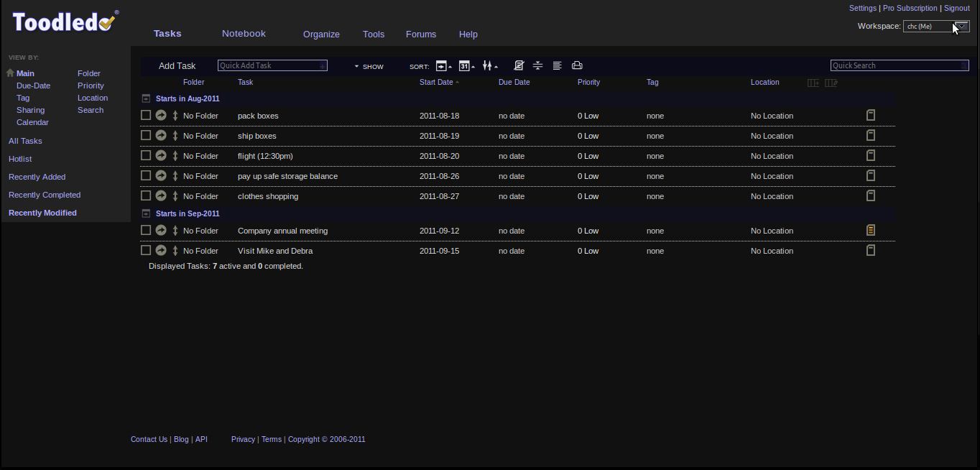980x470 pixels.
Task: Open the Organize menu
Action: pos(321,34)
